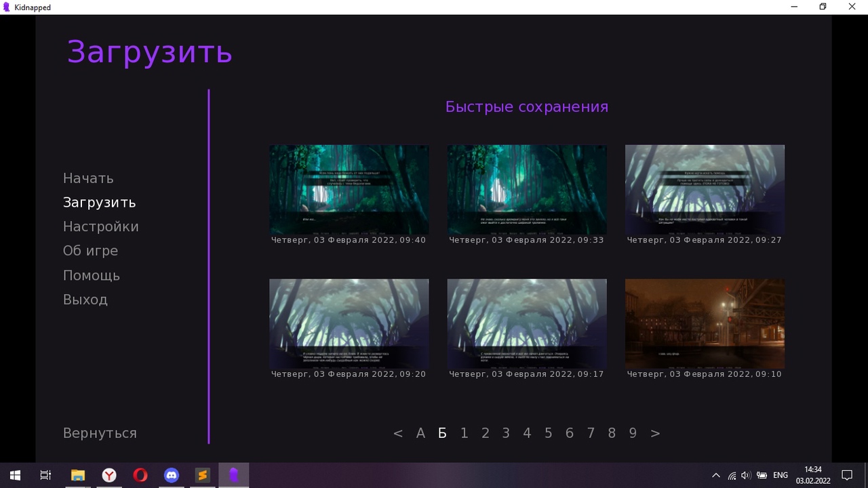Select save page 5
The height and width of the screenshot is (488, 868).
548,433
